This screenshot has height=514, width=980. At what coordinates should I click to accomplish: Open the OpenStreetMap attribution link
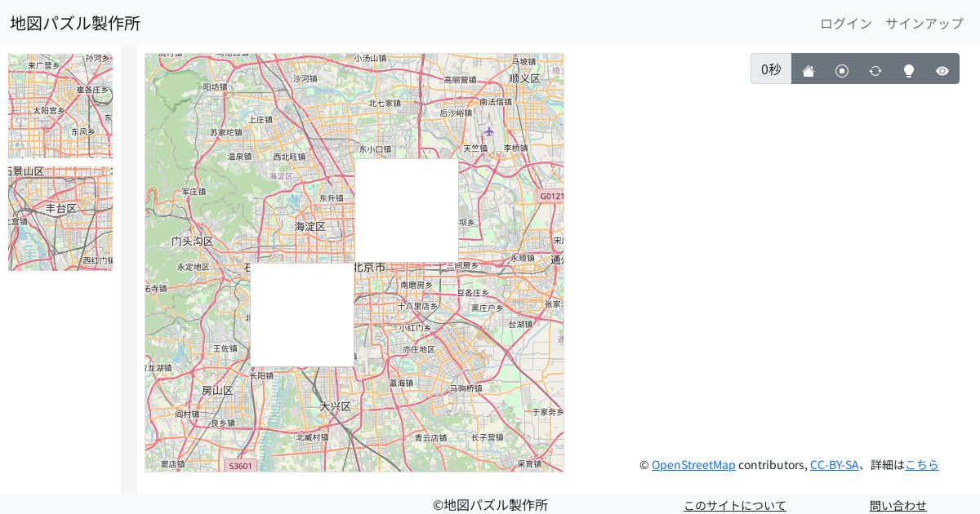point(693,465)
